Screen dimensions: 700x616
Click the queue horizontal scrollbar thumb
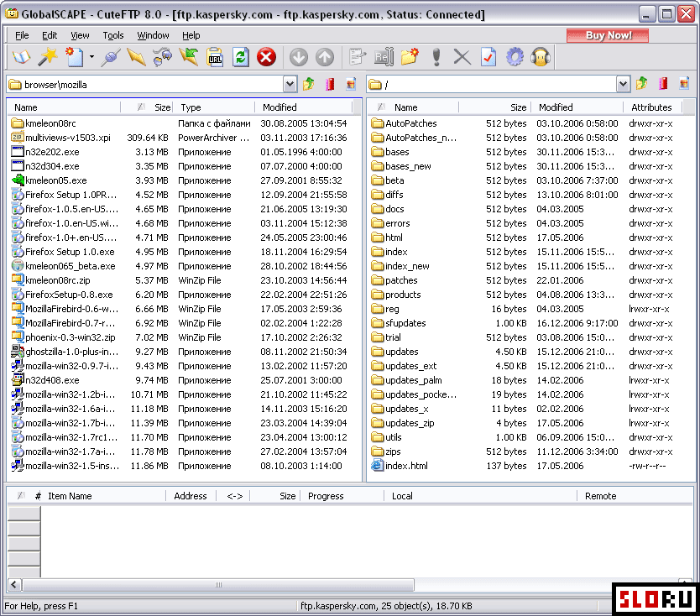click(218, 584)
